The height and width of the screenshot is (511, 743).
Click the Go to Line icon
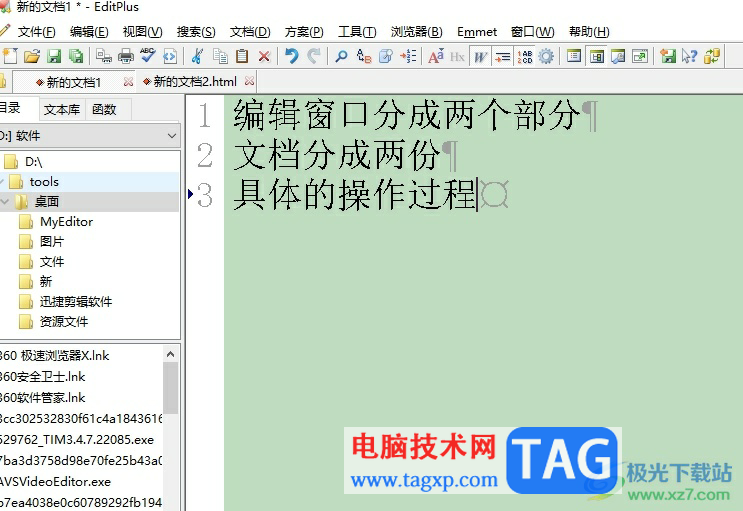click(408, 56)
